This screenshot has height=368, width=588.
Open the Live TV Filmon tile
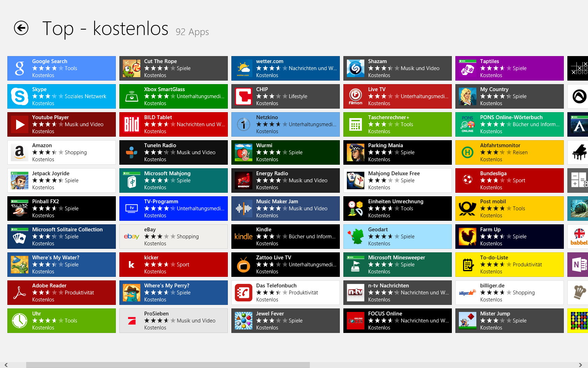[398, 96]
